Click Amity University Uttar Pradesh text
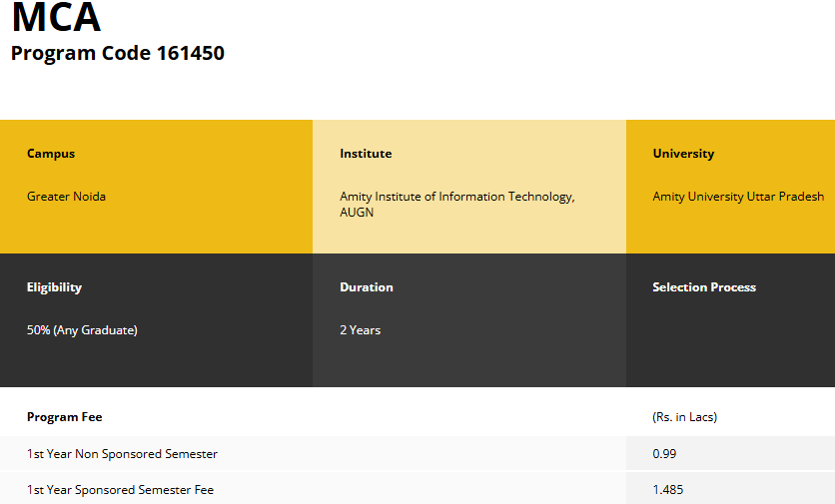The image size is (835, 504). 738,197
